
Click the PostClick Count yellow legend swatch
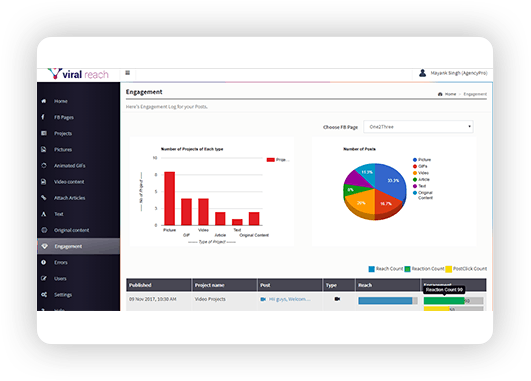pos(449,269)
